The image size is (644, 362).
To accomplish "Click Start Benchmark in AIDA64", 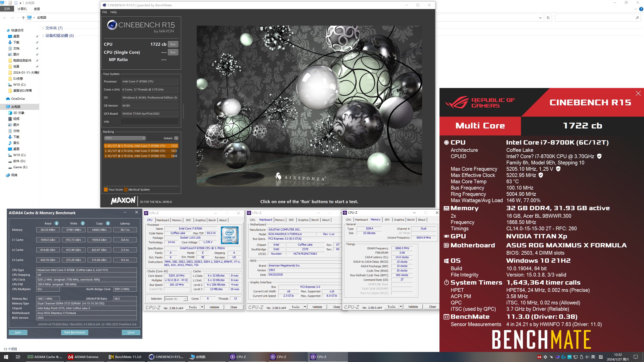I will (x=74, y=332).
